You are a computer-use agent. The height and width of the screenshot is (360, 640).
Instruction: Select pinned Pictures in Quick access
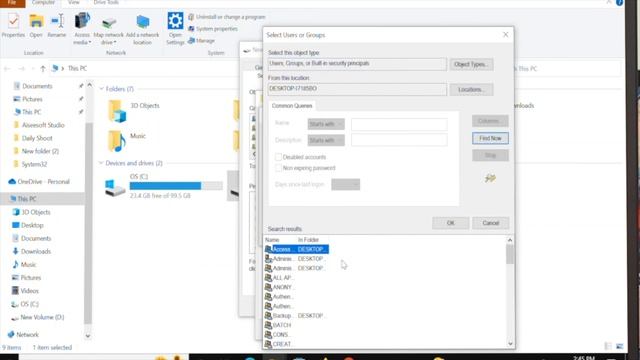pos(32,99)
